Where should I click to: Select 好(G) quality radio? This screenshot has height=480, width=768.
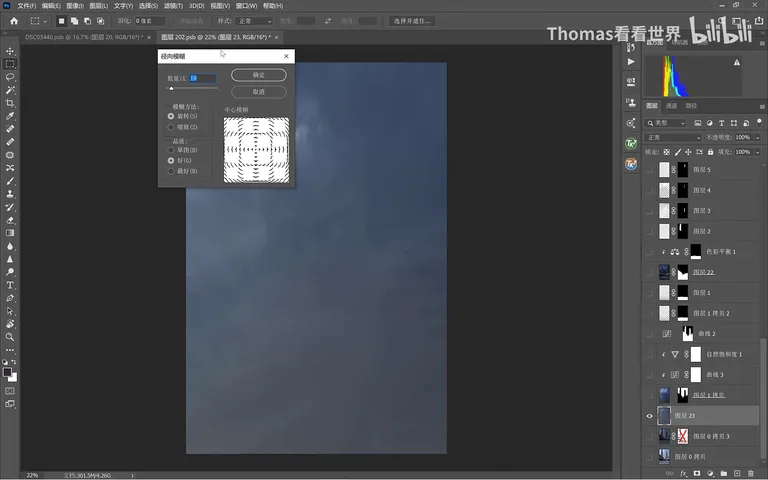(x=170, y=161)
